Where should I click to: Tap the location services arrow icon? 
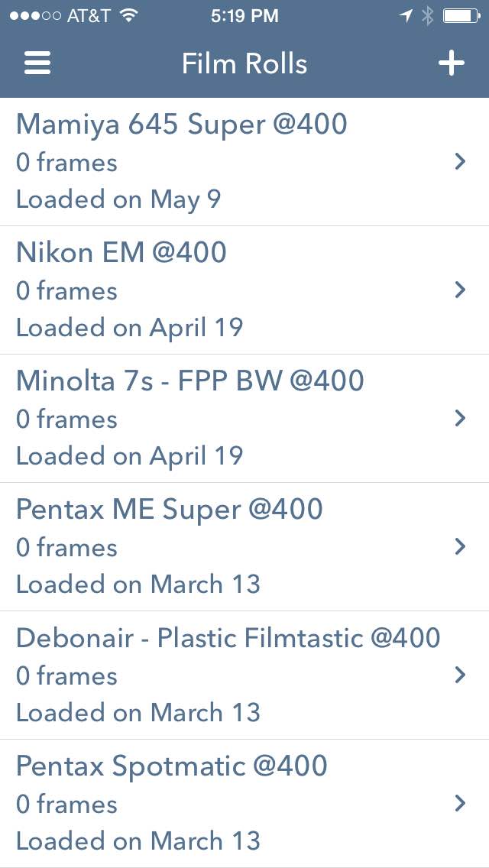click(x=406, y=15)
